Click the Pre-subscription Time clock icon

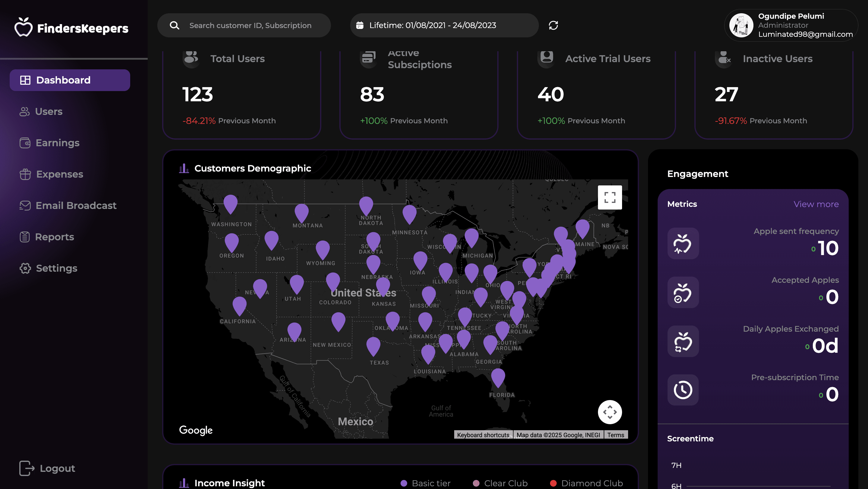tap(683, 390)
